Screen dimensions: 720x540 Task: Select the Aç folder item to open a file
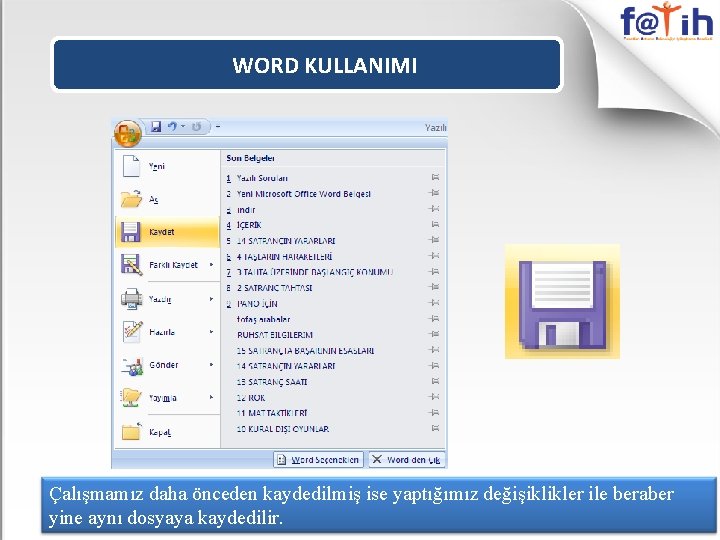tap(167, 199)
